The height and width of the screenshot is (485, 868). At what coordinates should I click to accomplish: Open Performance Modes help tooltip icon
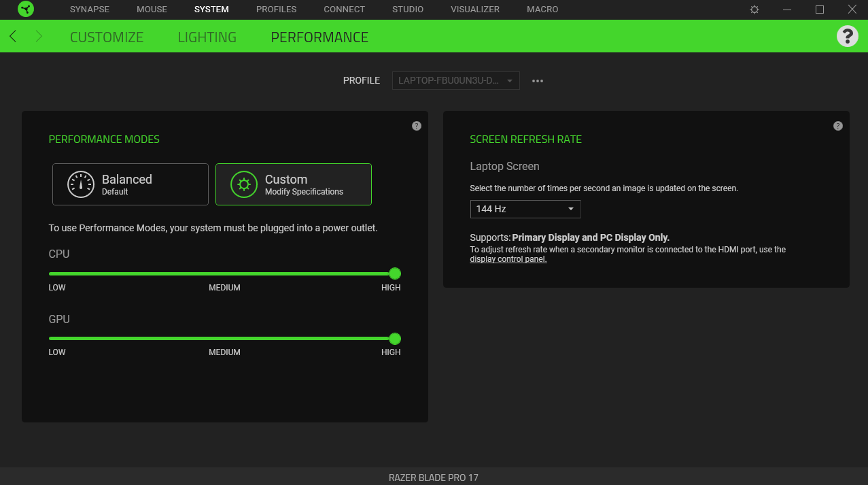point(417,126)
